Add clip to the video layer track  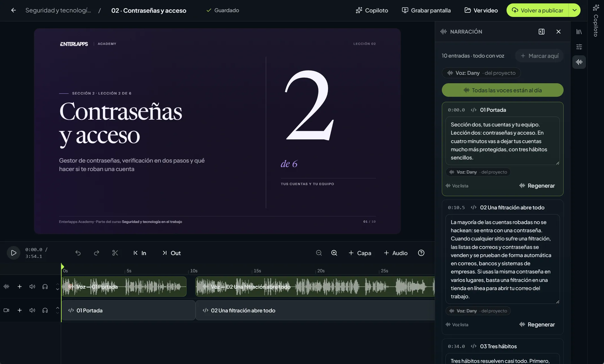pos(19,310)
